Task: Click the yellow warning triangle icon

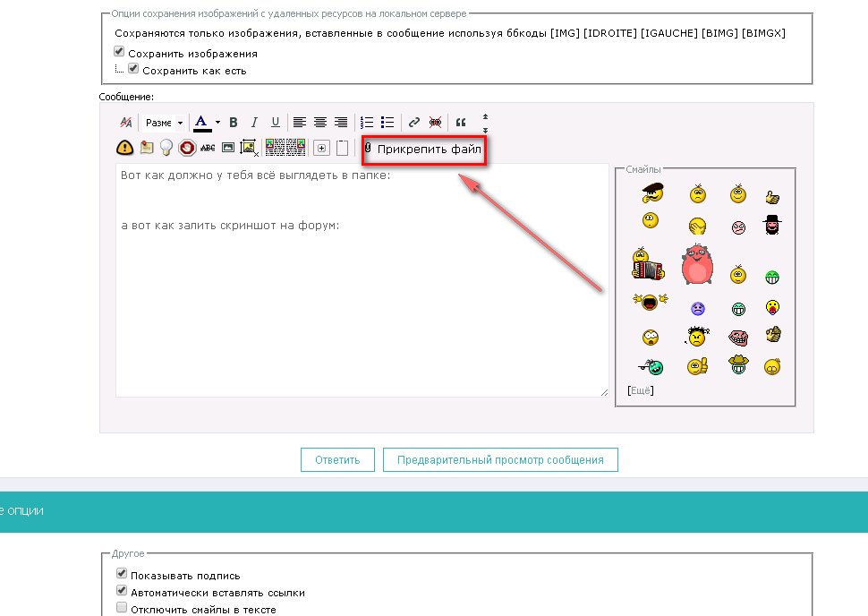Action: (125, 148)
